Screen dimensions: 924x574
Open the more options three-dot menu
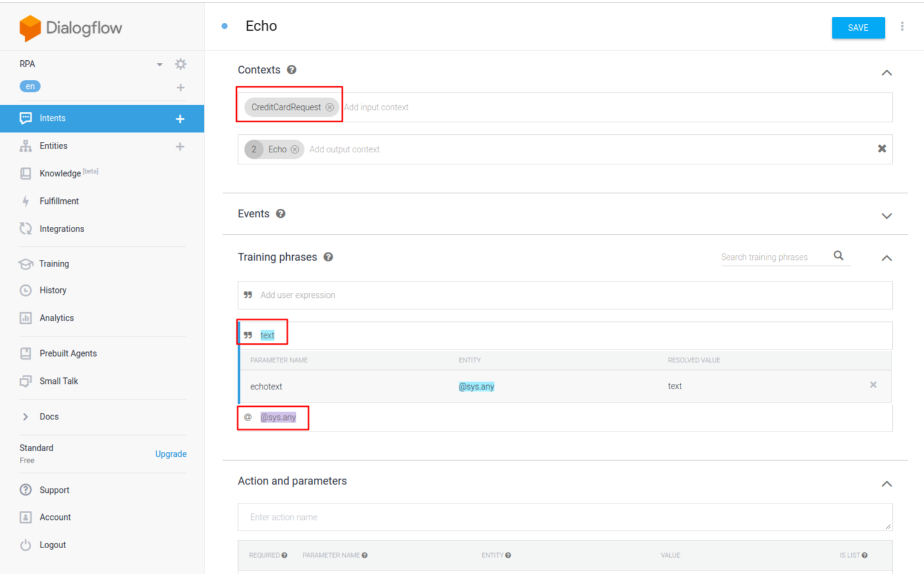(x=902, y=26)
